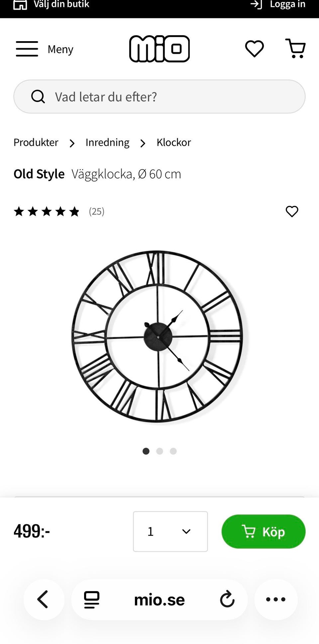
Task: Select the second image carousel dot
Action: 159,451
